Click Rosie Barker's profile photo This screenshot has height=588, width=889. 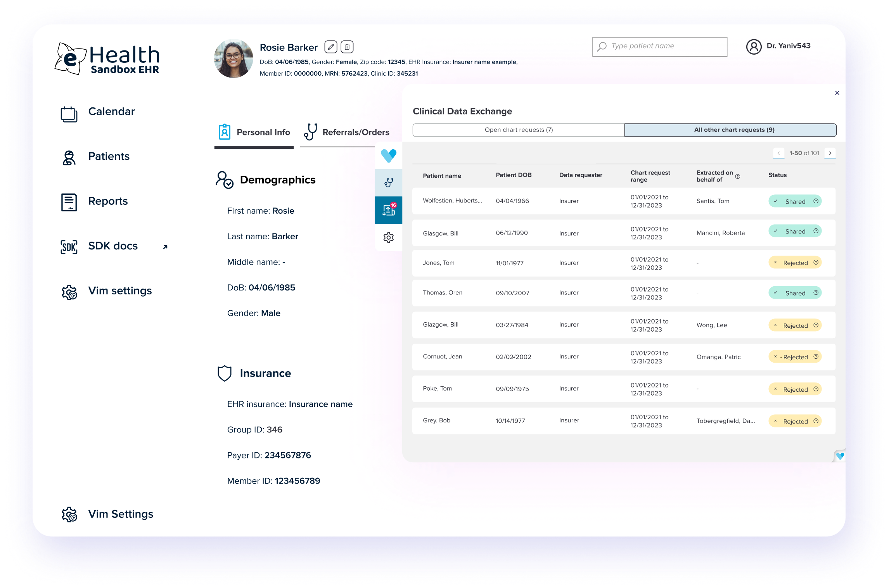click(x=233, y=59)
